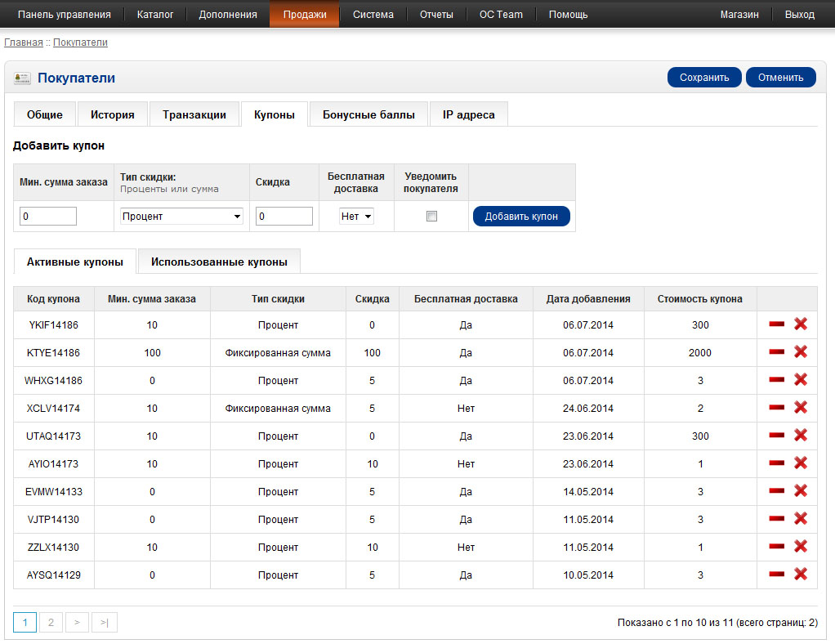Click the Сохранить button
835x644 pixels.
pos(703,78)
